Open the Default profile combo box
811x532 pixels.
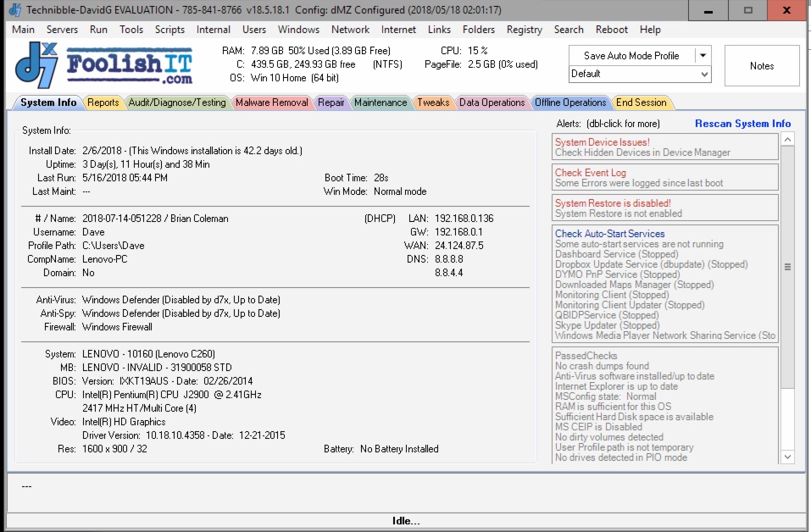[x=640, y=74]
